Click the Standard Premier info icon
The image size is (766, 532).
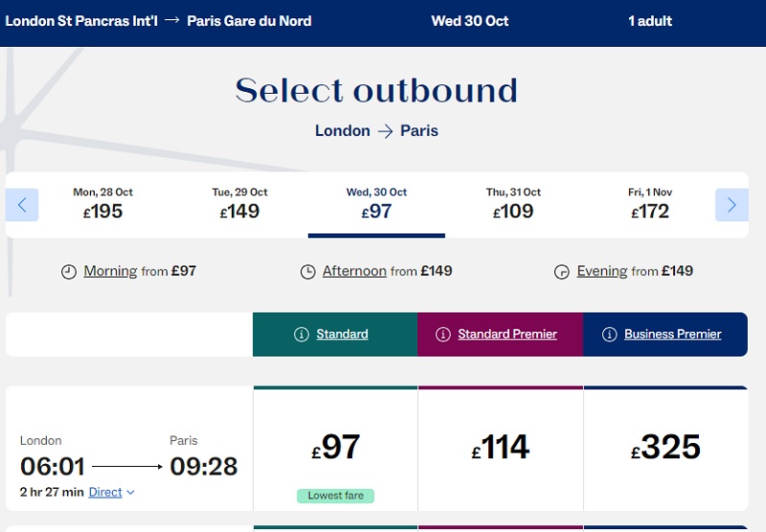coord(442,335)
